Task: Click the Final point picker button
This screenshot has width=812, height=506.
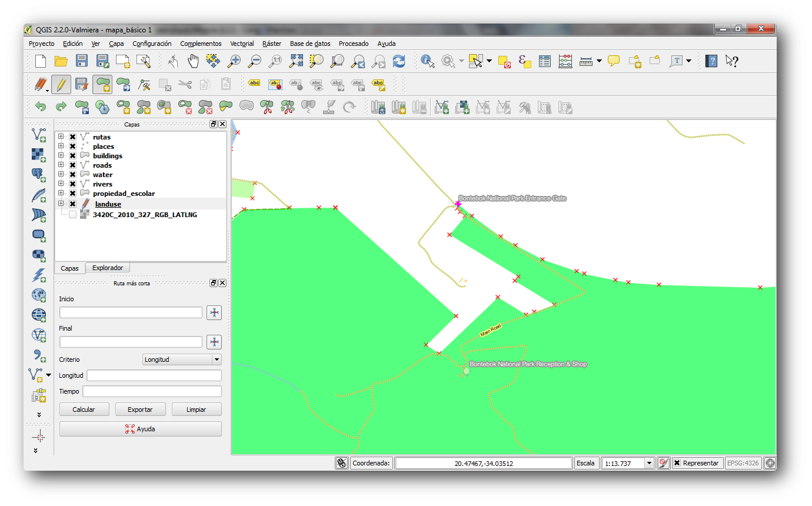Action: click(x=214, y=342)
